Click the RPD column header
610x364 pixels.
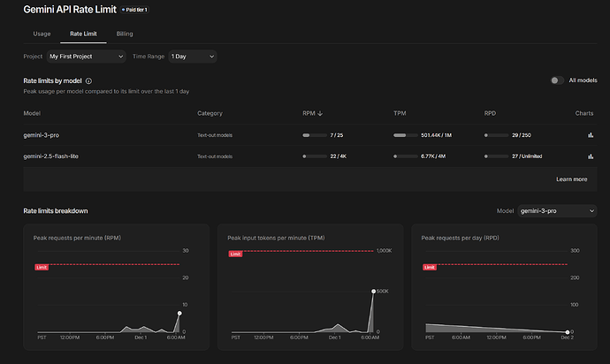[490, 113]
